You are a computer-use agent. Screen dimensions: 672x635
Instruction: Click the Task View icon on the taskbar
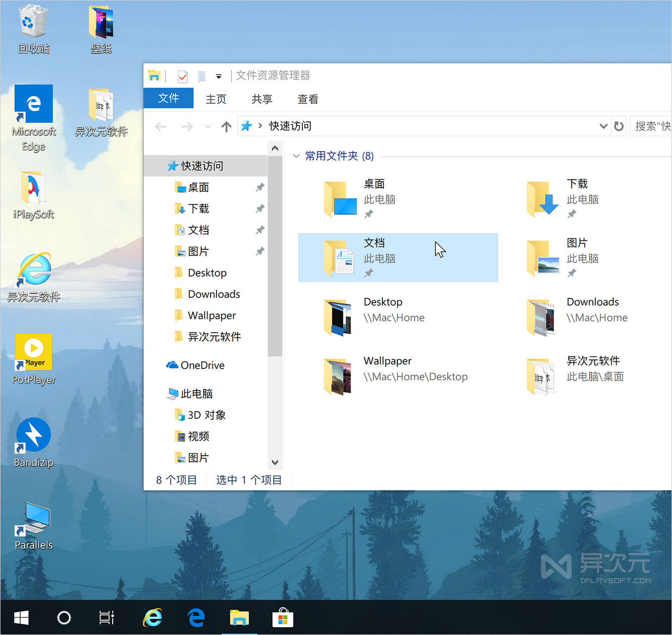[x=106, y=618]
